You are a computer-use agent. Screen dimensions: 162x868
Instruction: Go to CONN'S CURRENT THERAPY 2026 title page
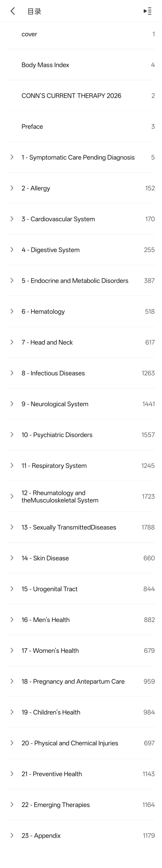[81, 96]
